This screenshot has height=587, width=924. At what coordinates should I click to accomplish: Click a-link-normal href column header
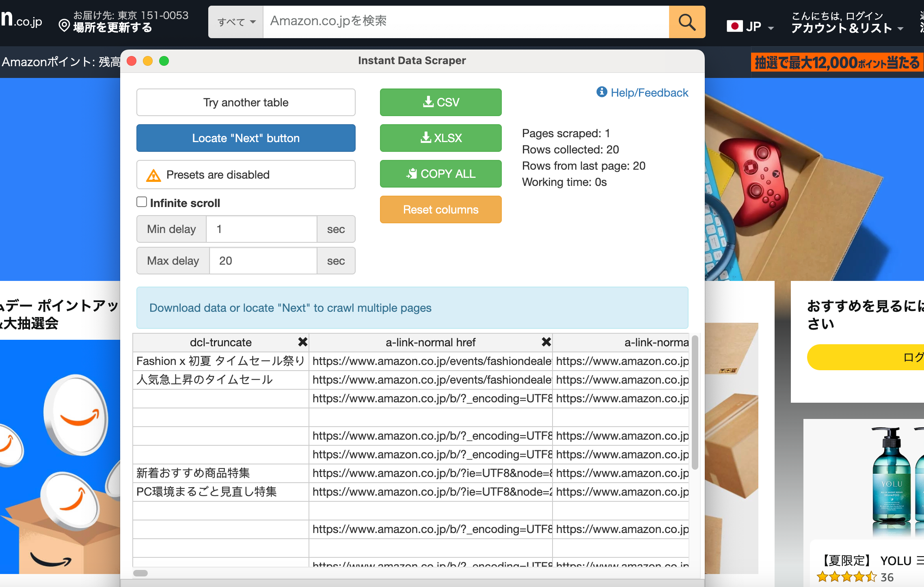click(x=430, y=342)
